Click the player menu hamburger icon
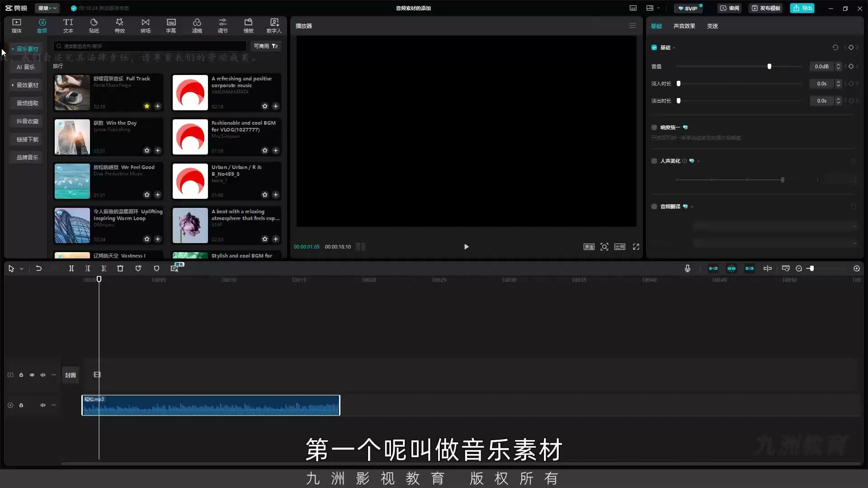 pyautogui.click(x=632, y=26)
